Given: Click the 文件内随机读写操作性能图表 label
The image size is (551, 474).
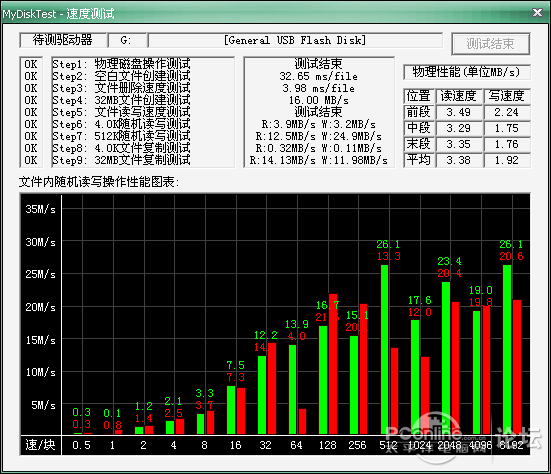Looking at the screenshot, I should point(99,182).
